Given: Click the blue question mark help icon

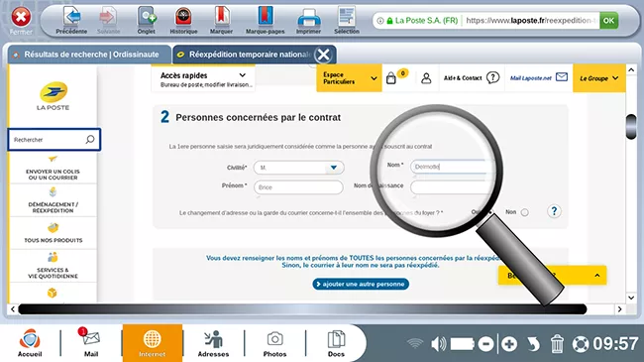Looking at the screenshot, I should 554,211.
